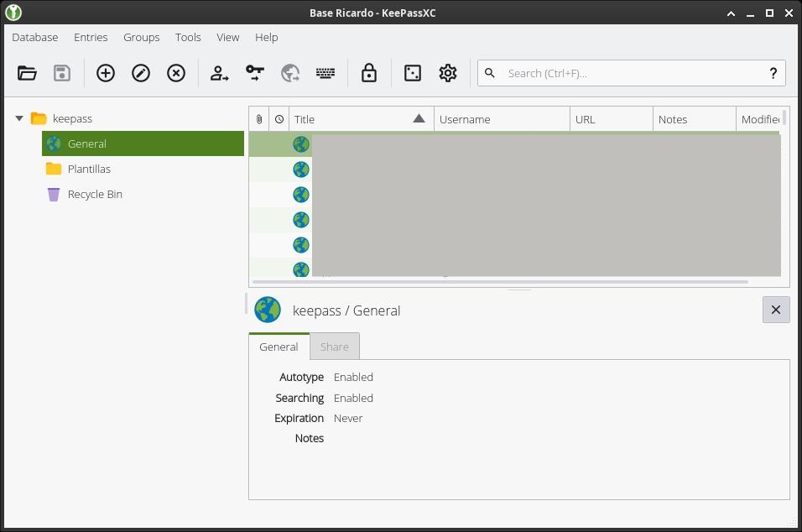Lock database with the padlock icon
Screen dimensions: 802x532
[x=369, y=73]
